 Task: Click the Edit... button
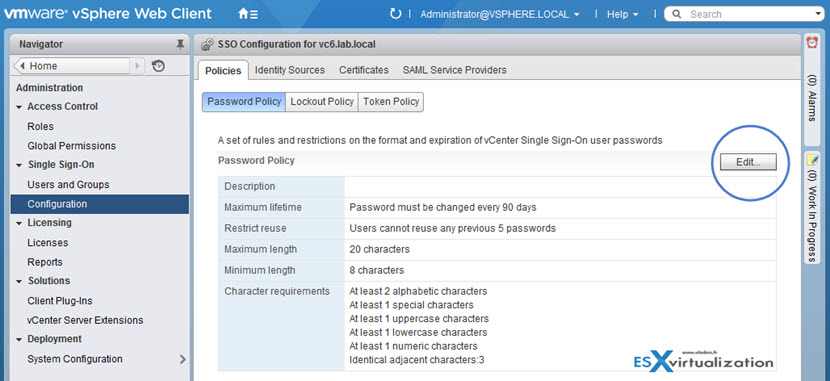click(748, 162)
